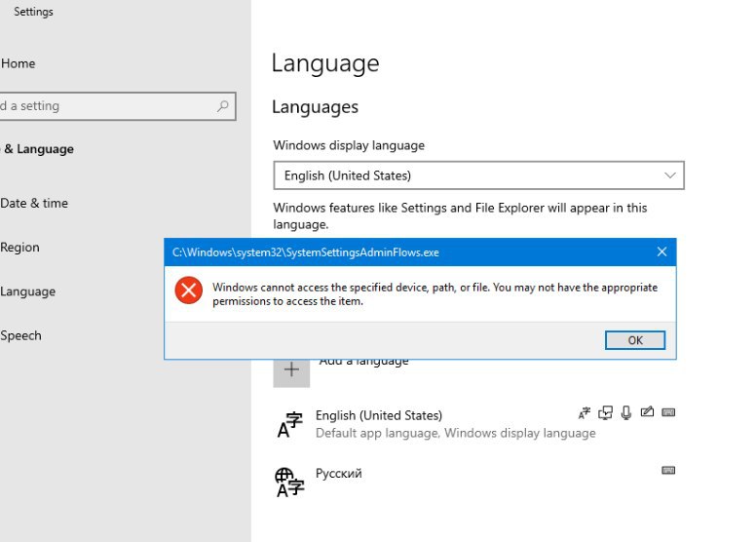Screen dimensions: 756x542
Task: Select the English (United States) language entry
Action: tap(474, 424)
